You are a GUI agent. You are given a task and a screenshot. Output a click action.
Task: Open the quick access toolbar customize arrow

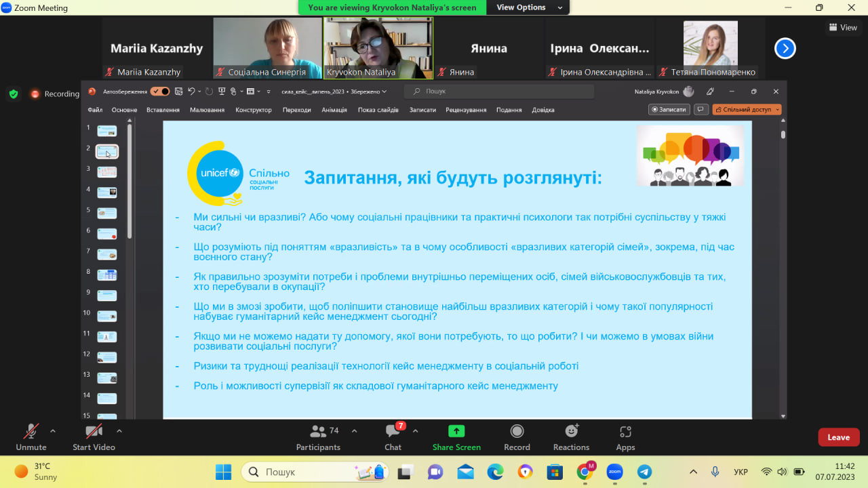(x=269, y=91)
